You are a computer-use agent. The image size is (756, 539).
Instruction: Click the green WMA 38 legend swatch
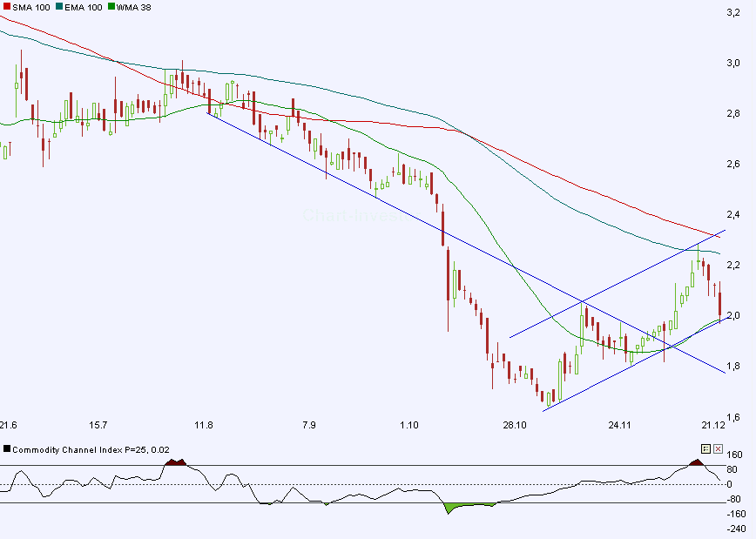coord(110,7)
